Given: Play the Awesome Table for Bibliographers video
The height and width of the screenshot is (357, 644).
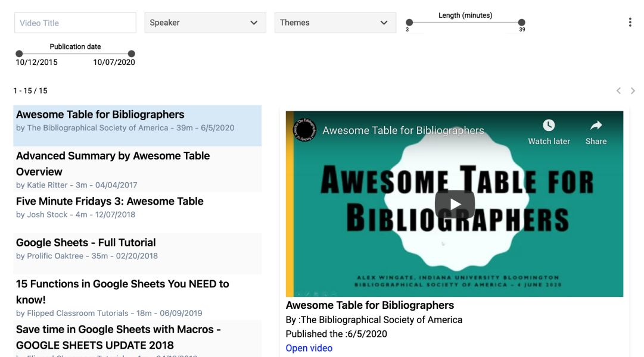Looking at the screenshot, I should click(455, 204).
